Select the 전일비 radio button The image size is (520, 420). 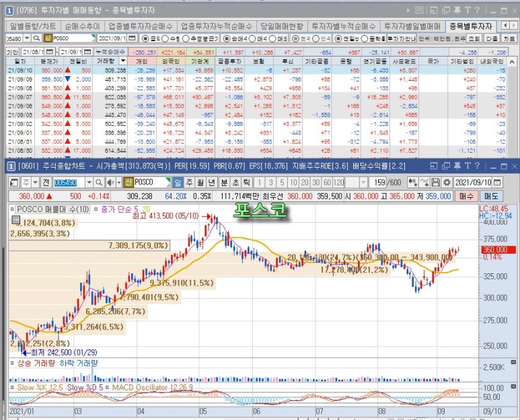[338, 38]
